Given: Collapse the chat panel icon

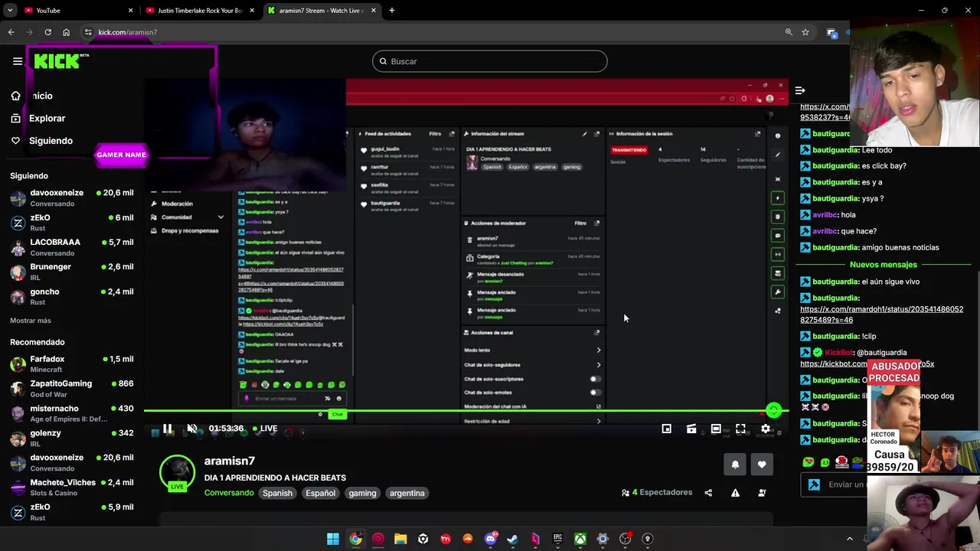Looking at the screenshot, I should click(800, 90).
